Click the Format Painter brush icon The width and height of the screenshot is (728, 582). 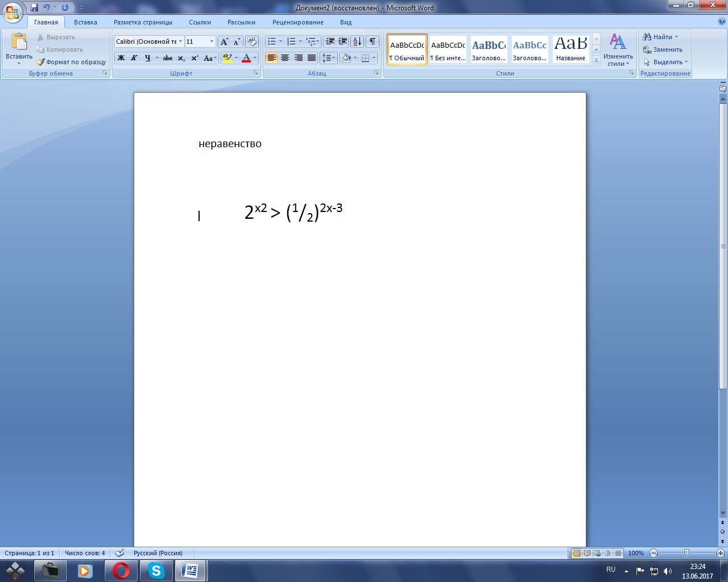[40, 62]
